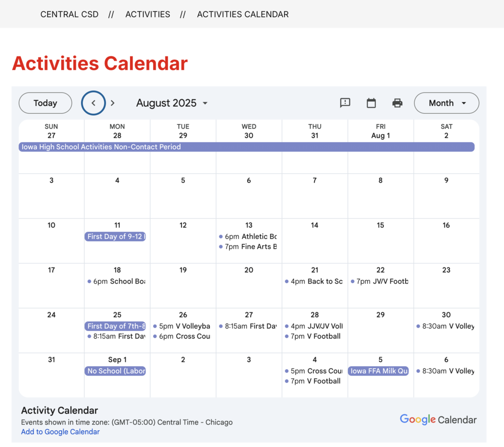The height and width of the screenshot is (447, 504).
Task: Open the Month view dropdown
Action: click(446, 103)
